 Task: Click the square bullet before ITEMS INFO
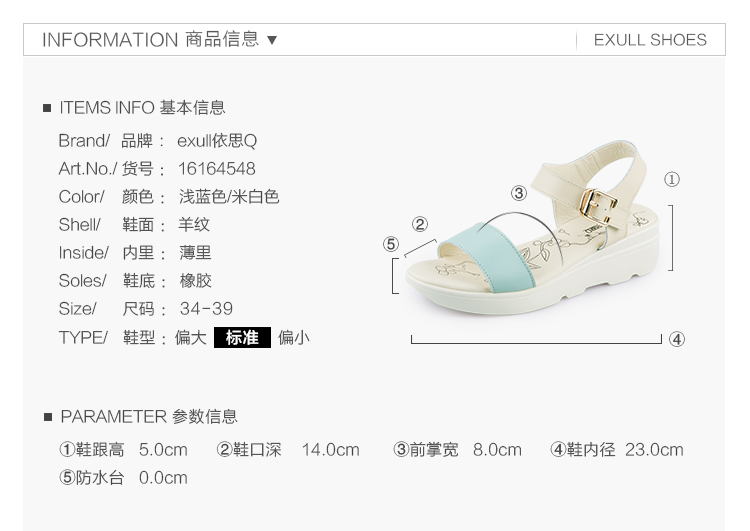coord(47,108)
